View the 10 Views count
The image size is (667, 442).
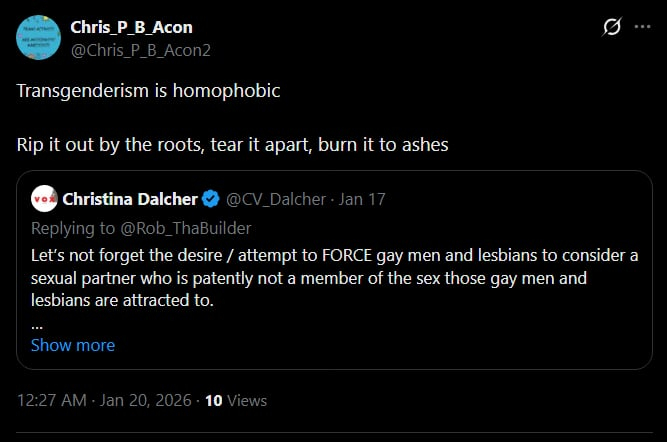pyautogui.click(x=236, y=400)
